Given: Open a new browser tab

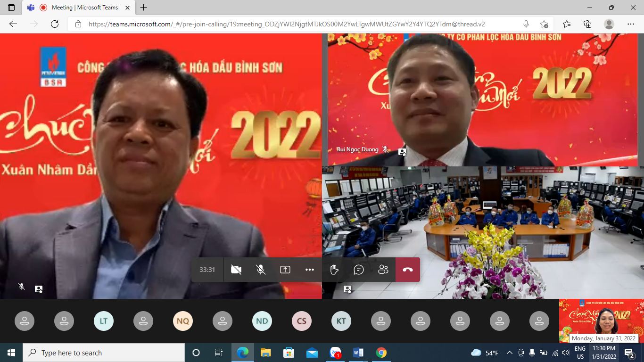Looking at the screenshot, I should tap(144, 8).
